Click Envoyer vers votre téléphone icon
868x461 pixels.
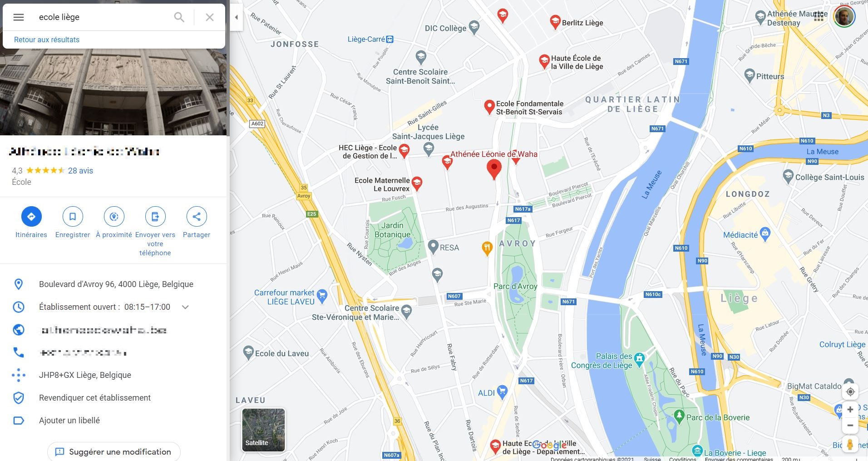click(x=155, y=216)
